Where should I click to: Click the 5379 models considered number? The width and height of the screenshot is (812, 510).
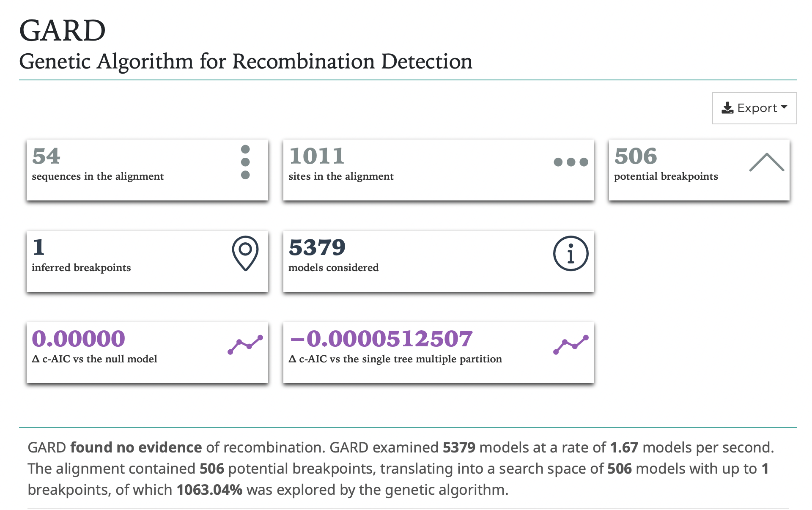coord(317,247)
